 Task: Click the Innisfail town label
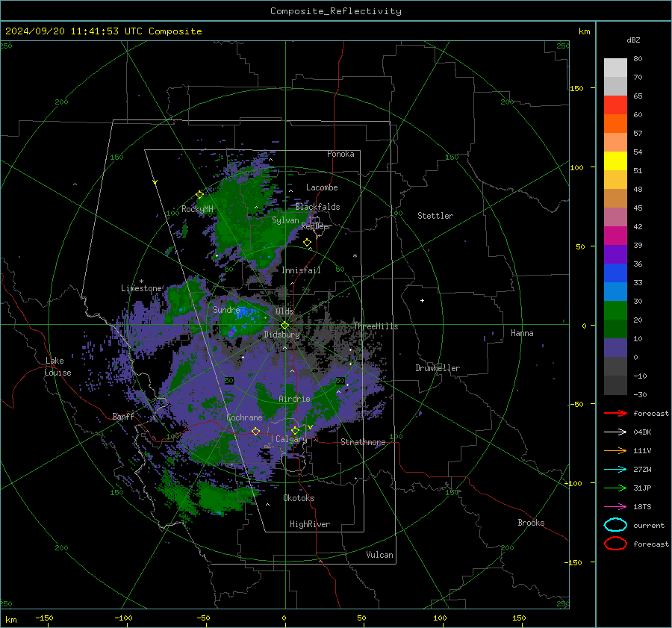click(301, 270)
